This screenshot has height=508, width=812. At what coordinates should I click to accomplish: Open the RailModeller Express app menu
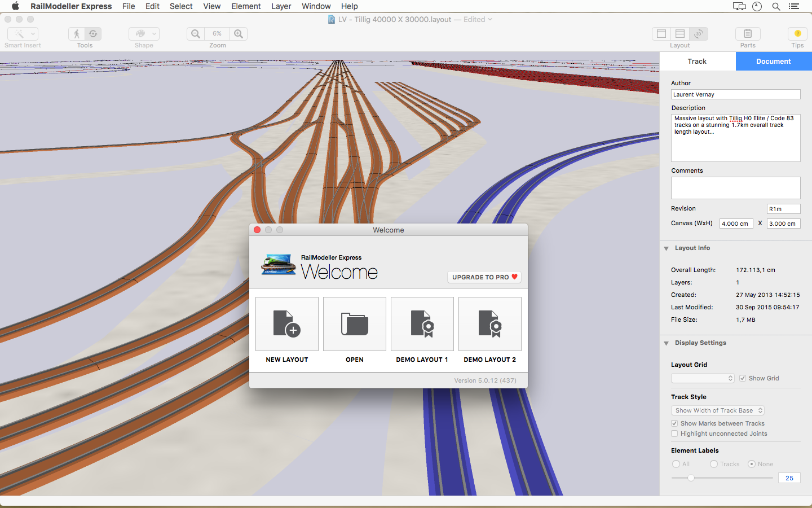71,6
